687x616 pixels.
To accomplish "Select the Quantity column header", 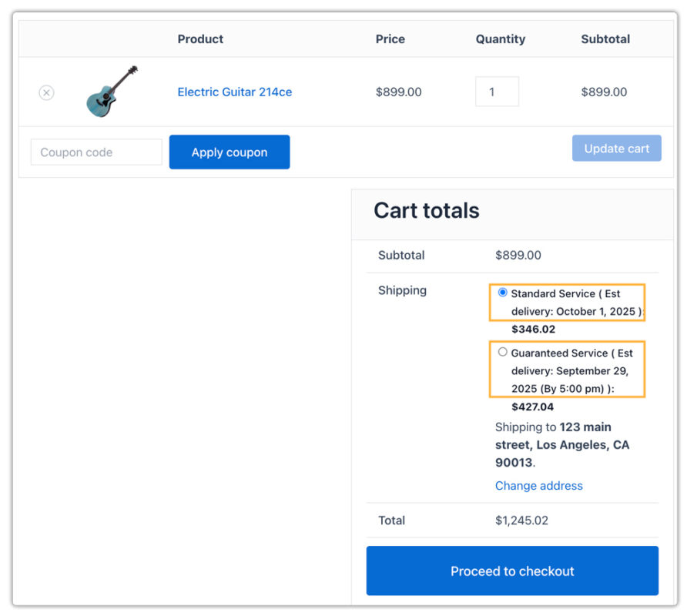I will point(500,38).
